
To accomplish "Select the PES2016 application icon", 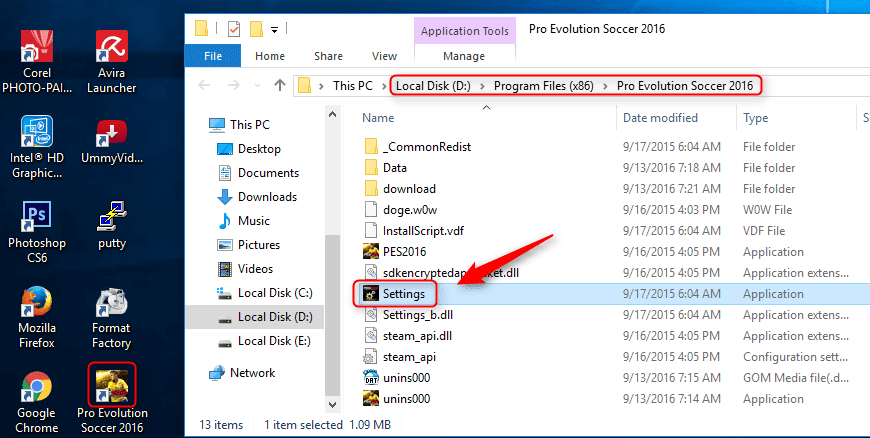I will pos(371,251).
